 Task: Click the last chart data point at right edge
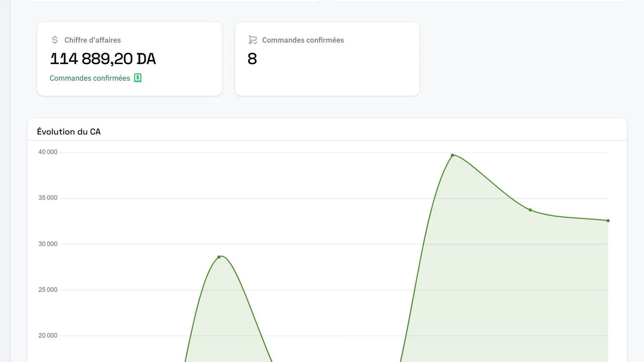pyautogui.click(x=608, y=221)
